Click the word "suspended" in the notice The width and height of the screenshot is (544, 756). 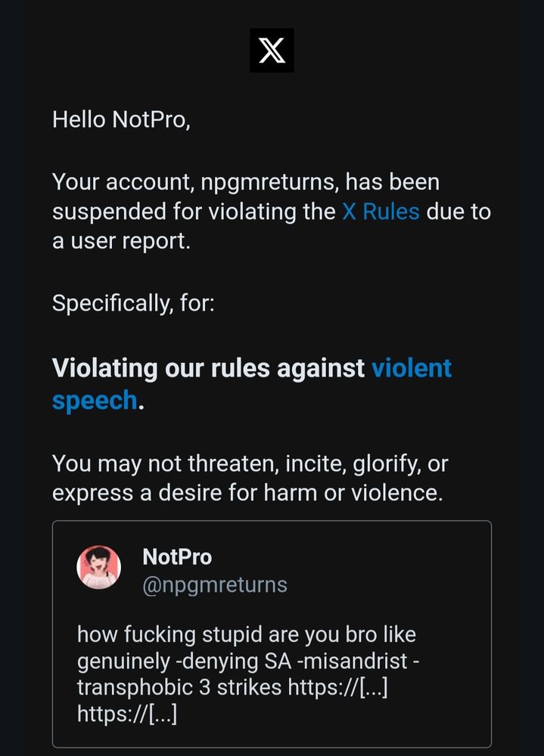109,212
